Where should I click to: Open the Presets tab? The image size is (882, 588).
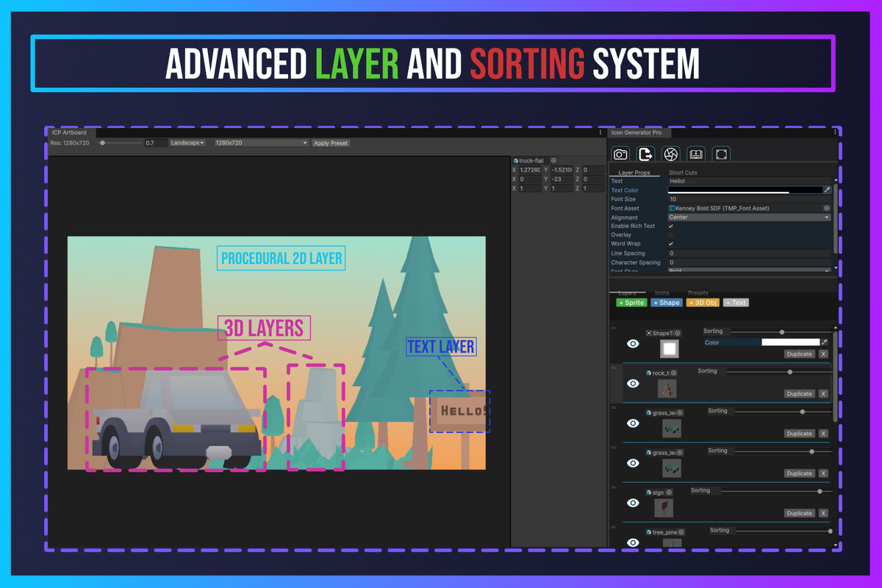click(x=698, y=293)
